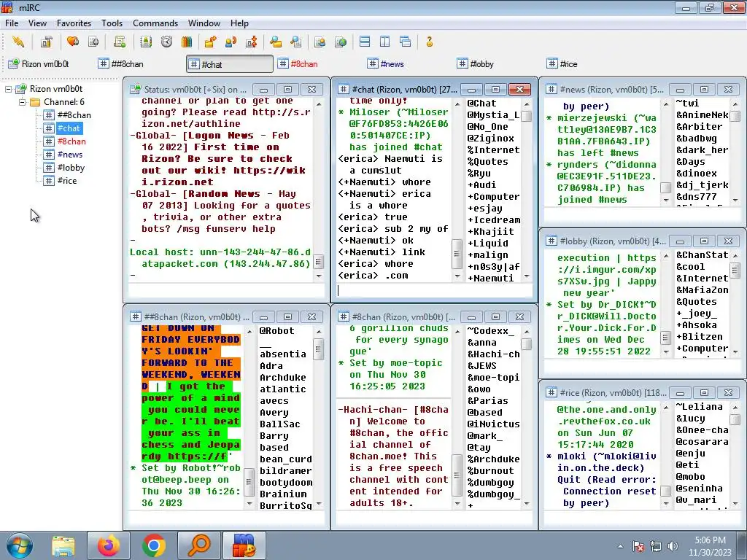Viewport: 747px width, 560px height.
Task: Open the Commands menu
Action: [155, 23]
